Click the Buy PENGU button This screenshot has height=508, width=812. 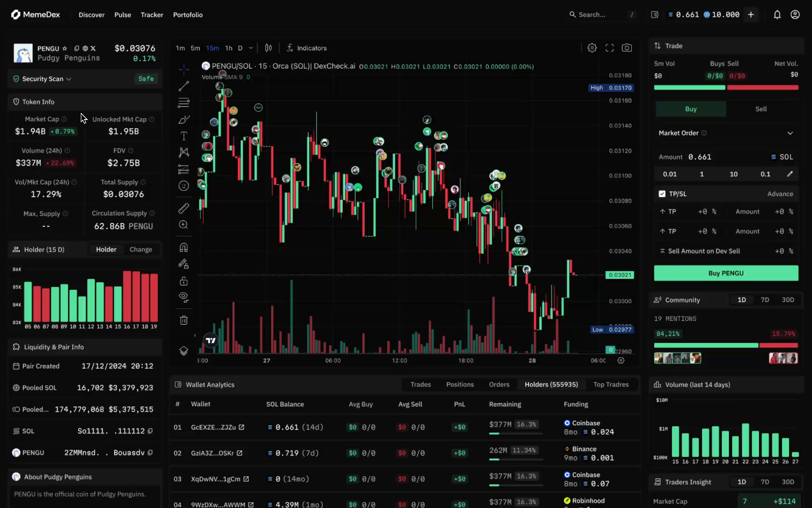click(x=726, y=273)
